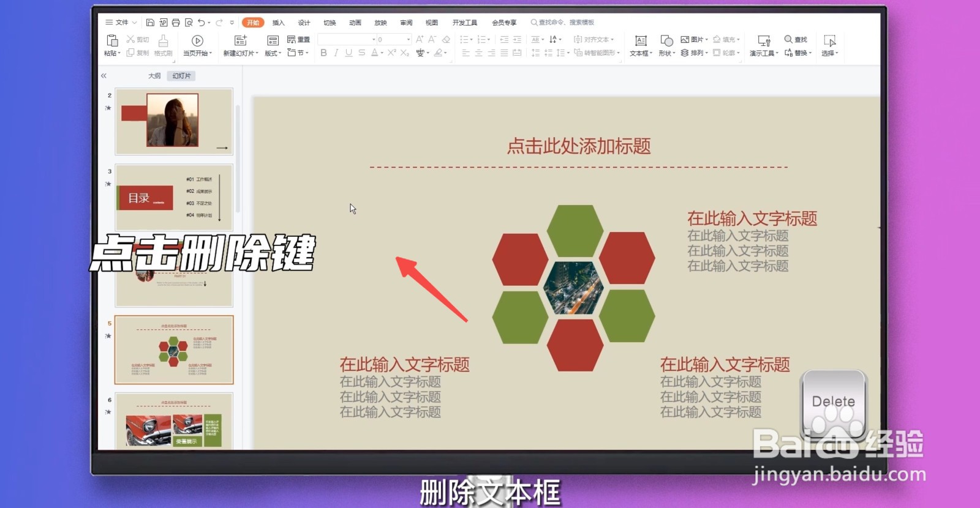Toggle Italic formatting
Screen dimensions: 980x508
point(336,53)
